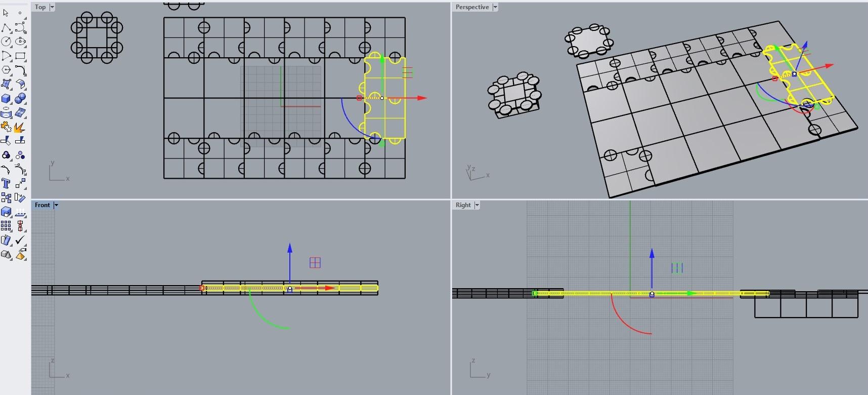
Task: Choose the Boolean union spheres tool
Action: [20, 98]
